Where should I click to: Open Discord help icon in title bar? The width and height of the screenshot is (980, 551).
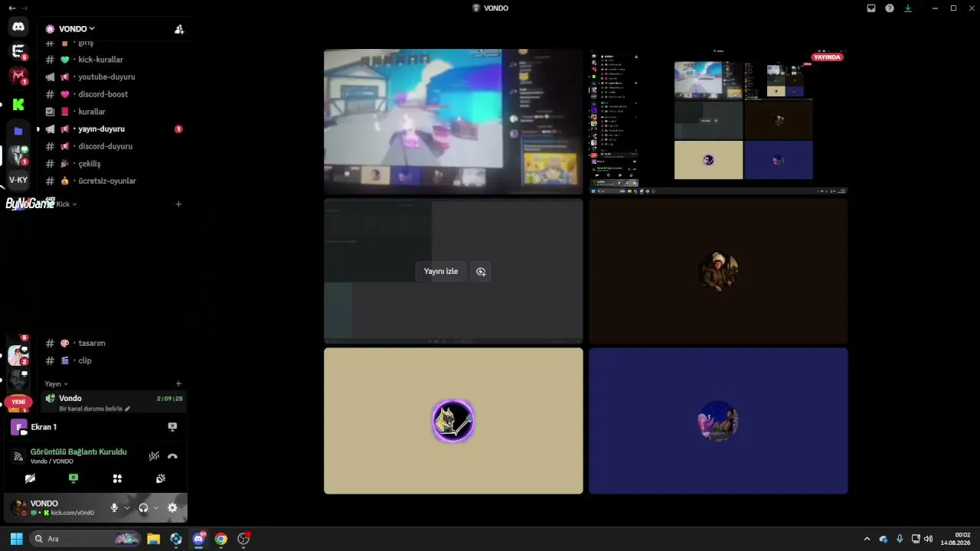[890, 8]
